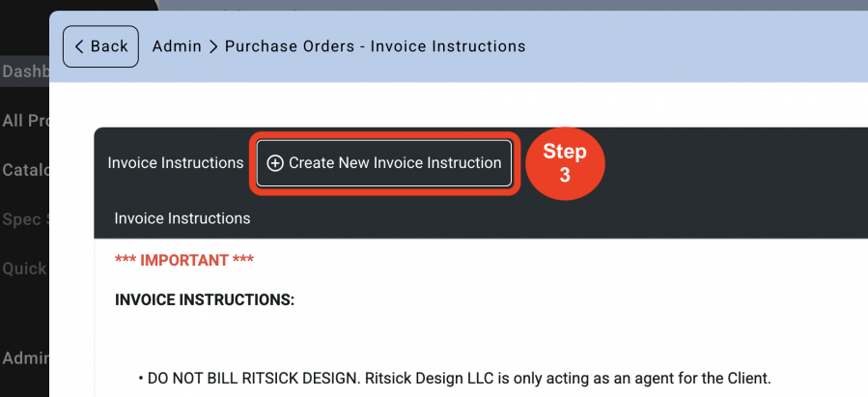Viewport: 868px width, 397px height.
Task: Click the orange Step 3 badge
Action: 565,163
